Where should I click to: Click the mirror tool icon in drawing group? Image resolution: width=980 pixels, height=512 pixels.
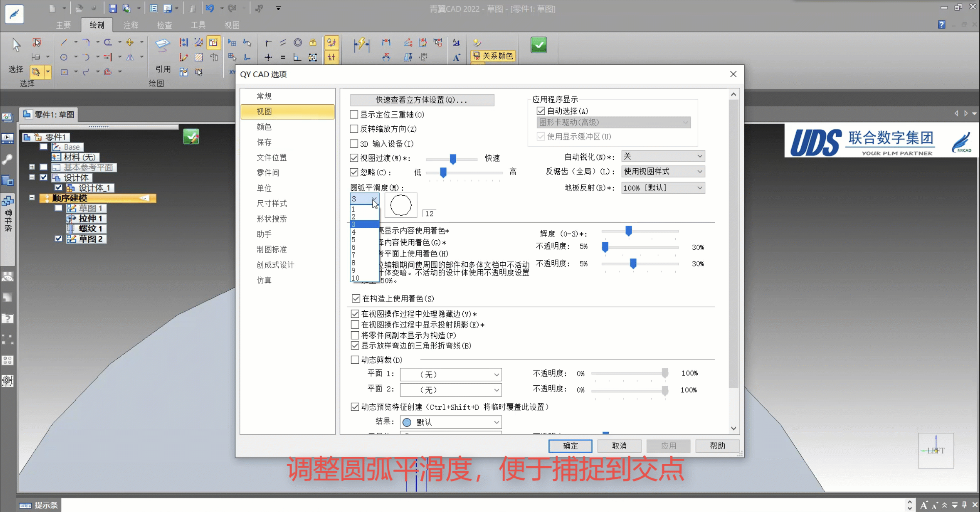click(x=130, y=57)
